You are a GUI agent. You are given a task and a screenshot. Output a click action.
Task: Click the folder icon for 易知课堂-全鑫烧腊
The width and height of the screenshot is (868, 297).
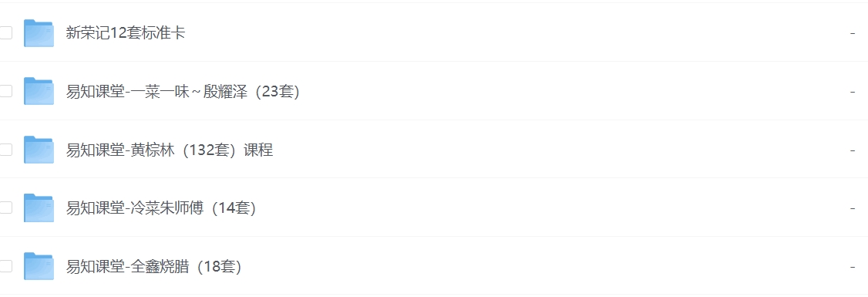click(x=39, y=266)
